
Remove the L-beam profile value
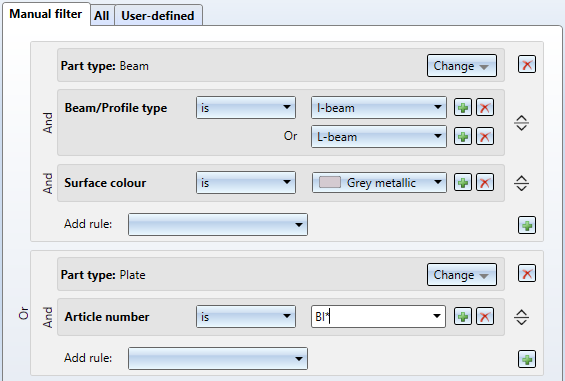point(485,137)
